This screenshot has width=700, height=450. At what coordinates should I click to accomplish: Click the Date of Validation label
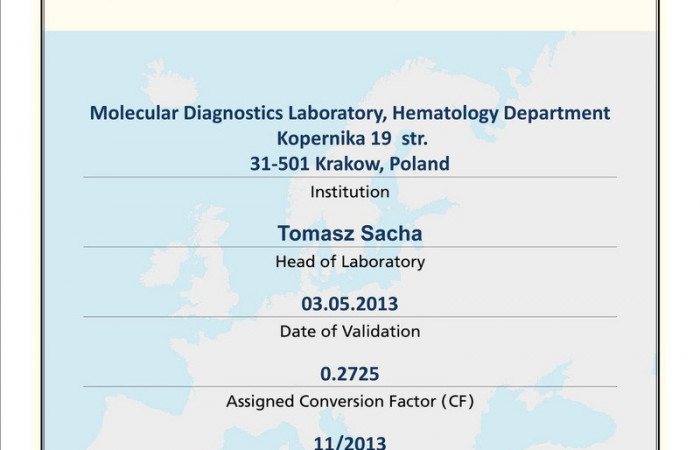349,331
